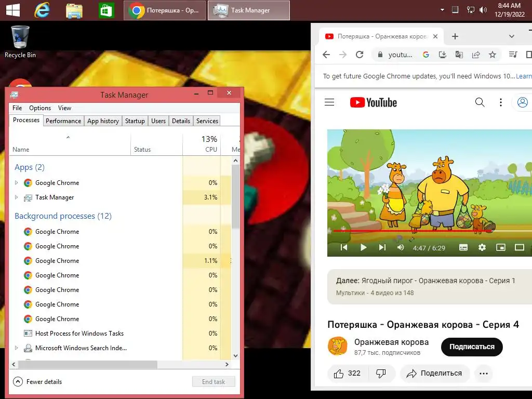Open the Оранжевая корова channel name link
Viewport: 532px width, 399px height.
[x=392, y=342]
